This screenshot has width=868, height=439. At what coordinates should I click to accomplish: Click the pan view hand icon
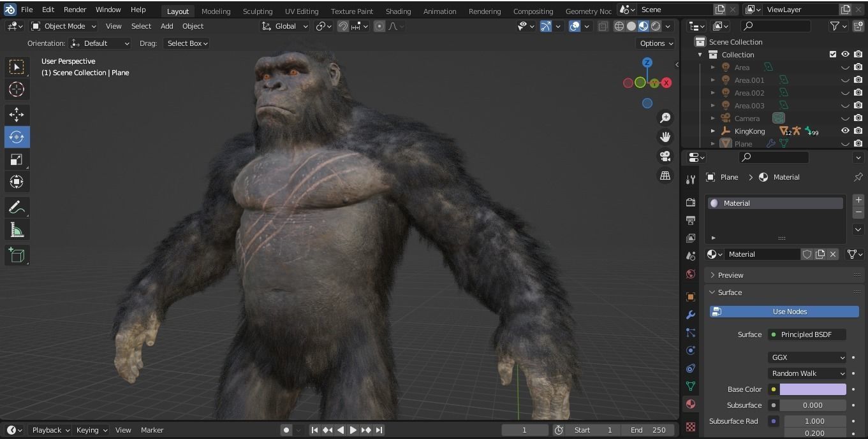(x=665, y=137)
